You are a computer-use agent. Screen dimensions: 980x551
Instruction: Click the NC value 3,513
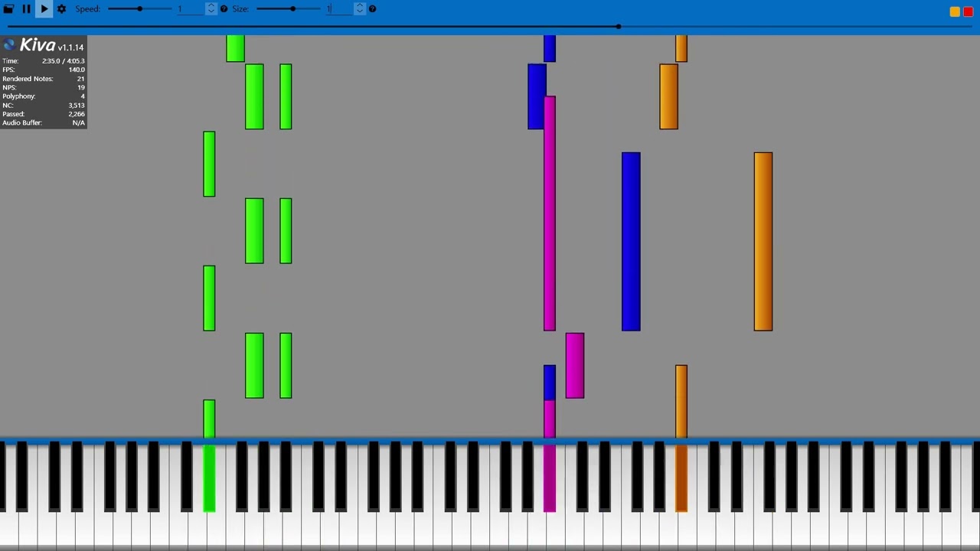pos(76,105)
